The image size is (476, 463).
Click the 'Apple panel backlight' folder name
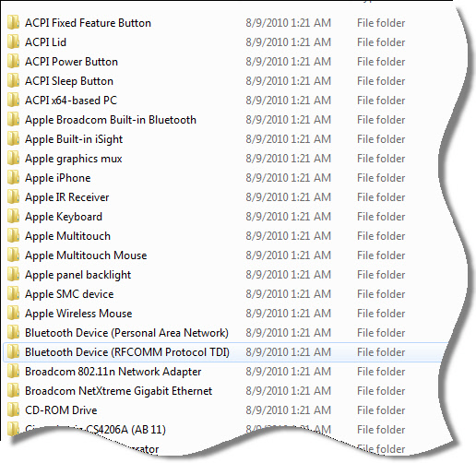78,276
